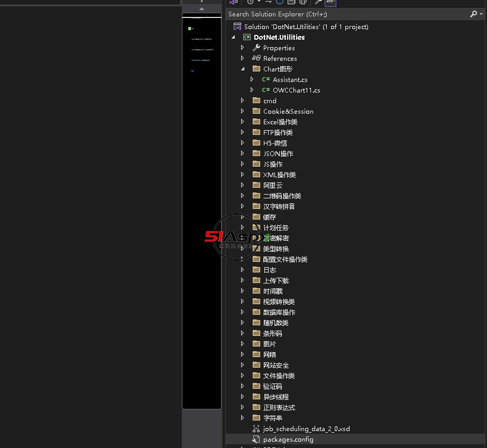Open the search options dropdown arrow

[x=481, y=14]
